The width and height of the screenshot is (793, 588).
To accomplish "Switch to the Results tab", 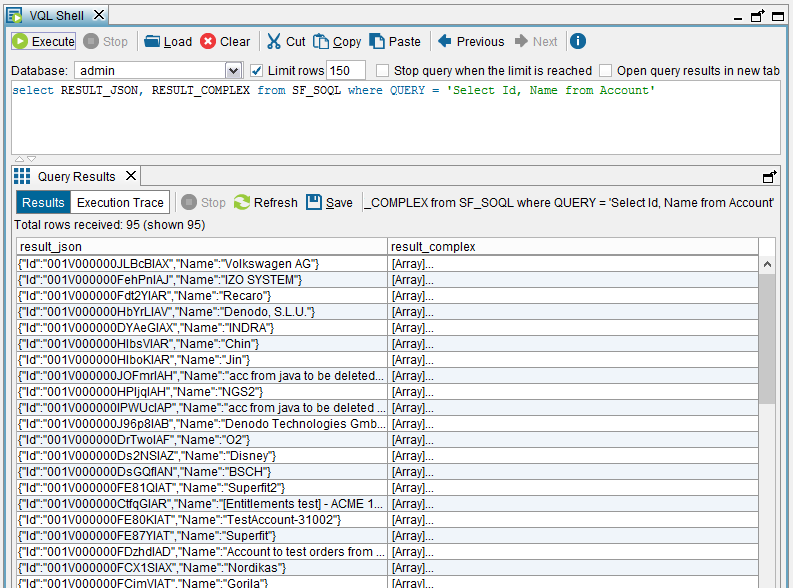I will [x=43, y=203].
